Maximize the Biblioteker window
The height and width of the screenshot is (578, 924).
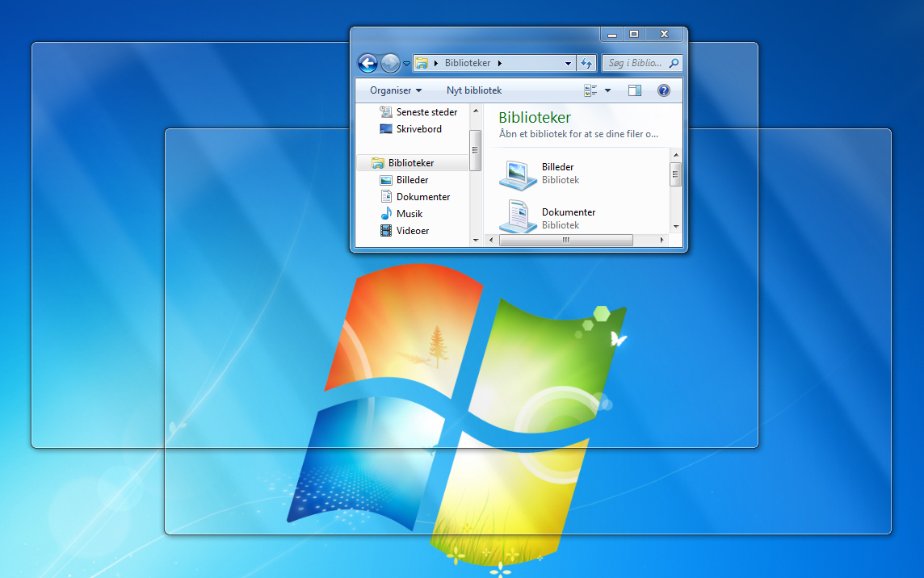634,35
